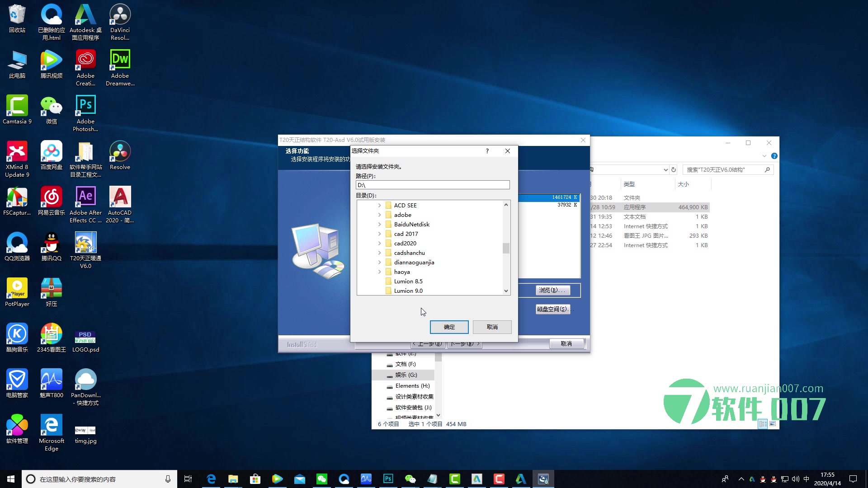The height and width of the screenshot is (488, 868).
Task: Expand the cad2020 folder node
Action: [x=379, y=243]
